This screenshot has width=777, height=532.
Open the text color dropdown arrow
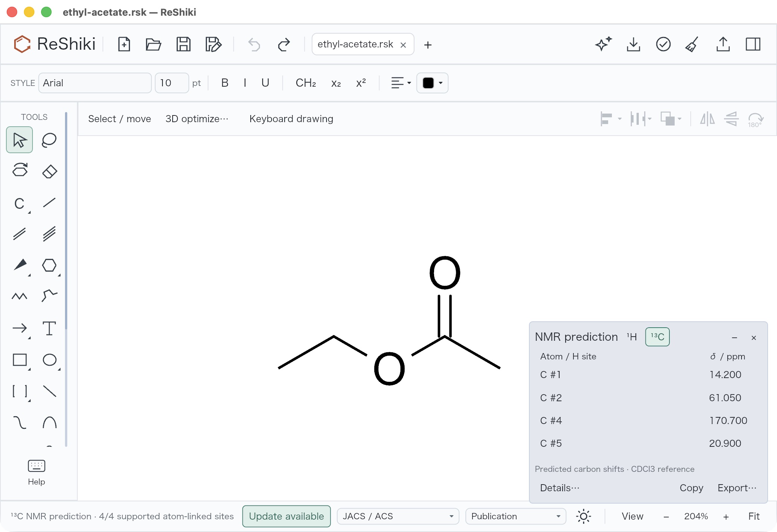pos(441,83)
